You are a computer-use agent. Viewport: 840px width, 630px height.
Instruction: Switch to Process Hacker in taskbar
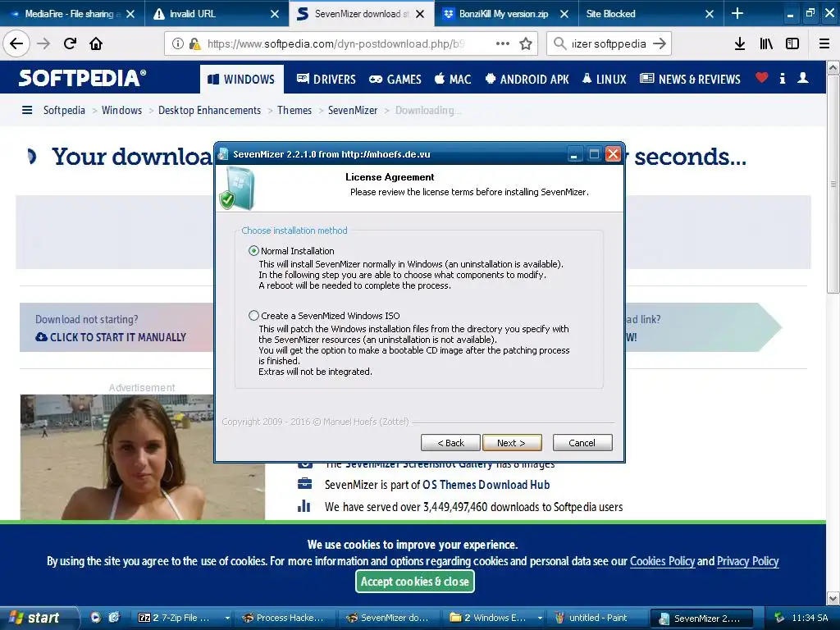[285, 618]
